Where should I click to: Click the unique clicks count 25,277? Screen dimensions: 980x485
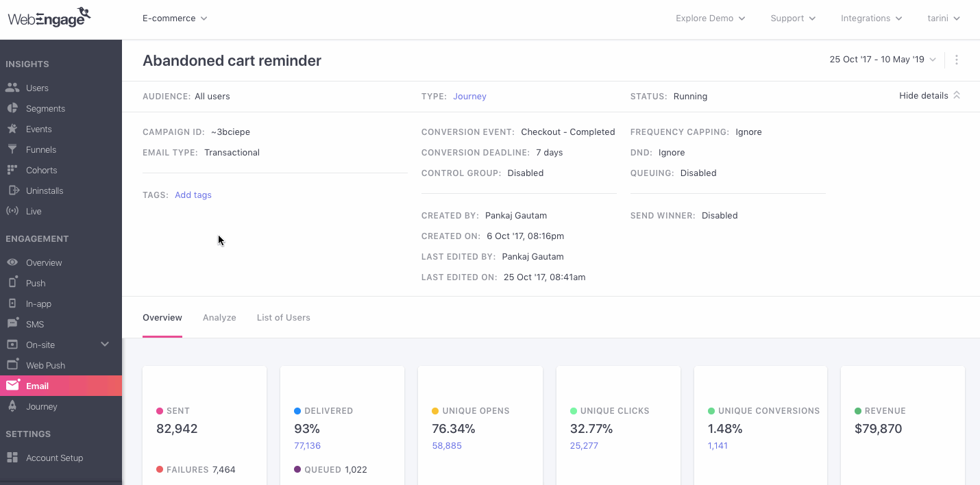(584, 446)
